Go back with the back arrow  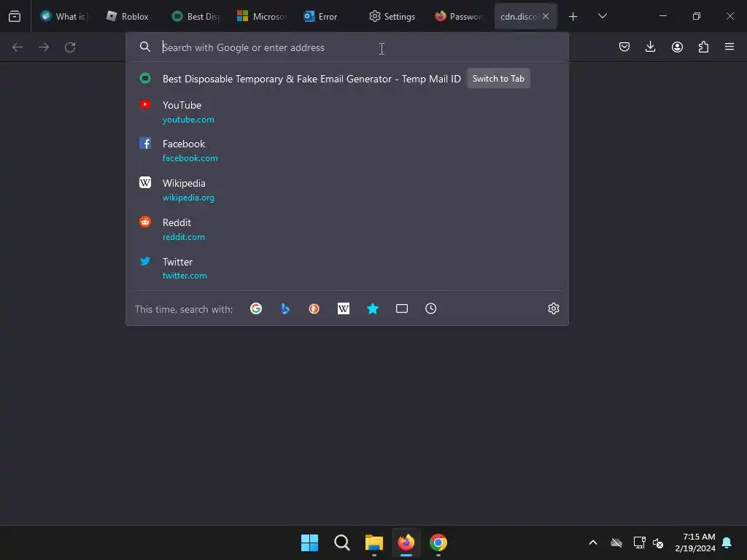pyautogui.click(x=18, y=47)
